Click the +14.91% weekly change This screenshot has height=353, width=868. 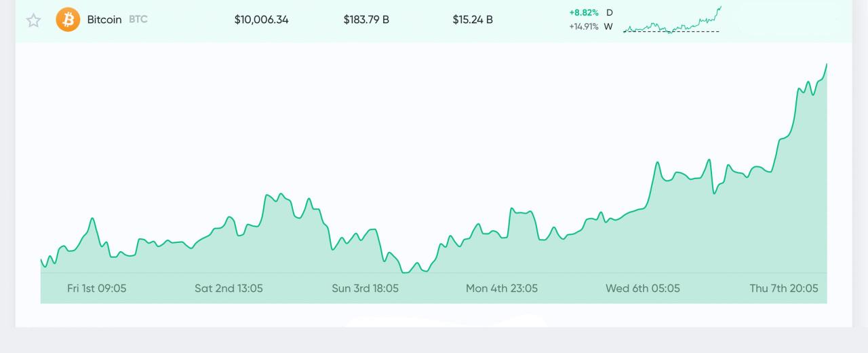[583, 27]
